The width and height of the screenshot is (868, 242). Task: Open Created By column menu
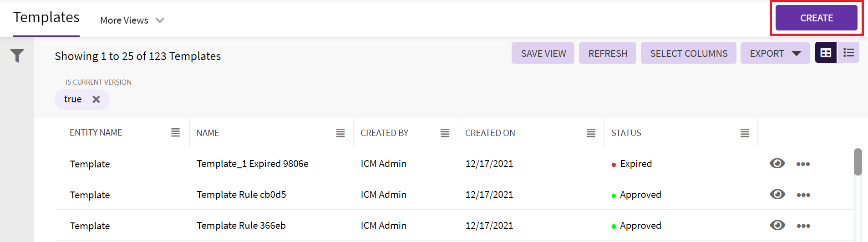[x=445, y=133]
